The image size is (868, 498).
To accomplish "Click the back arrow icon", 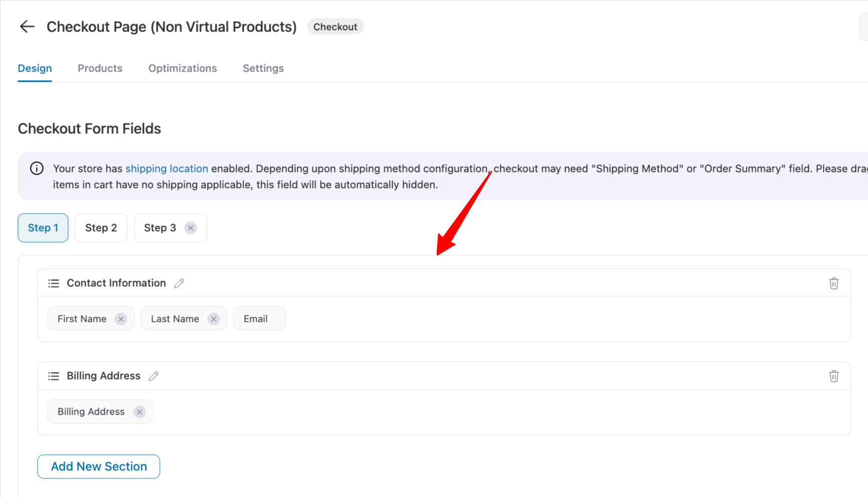I will pyautogui.click(x=27, y=27).
